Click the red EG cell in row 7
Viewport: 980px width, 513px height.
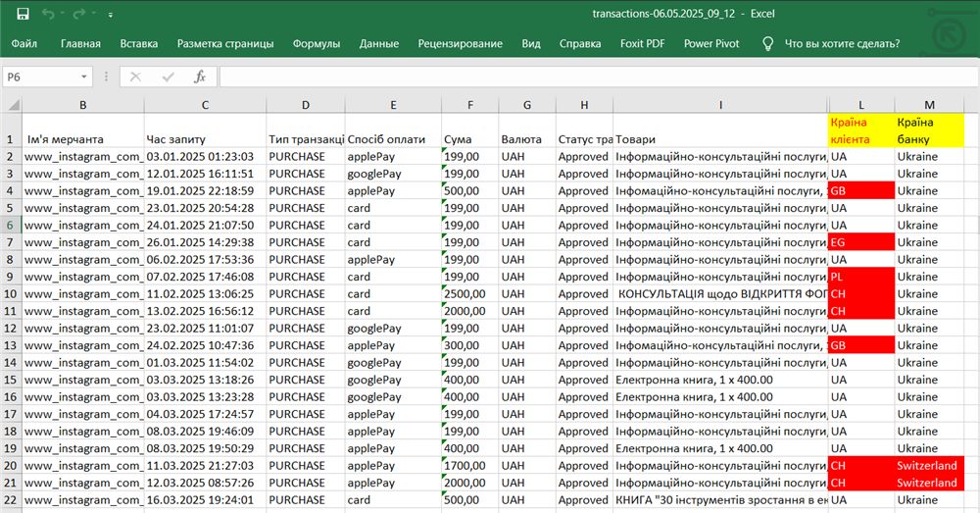pyautogui.click(x=861, y=242)
